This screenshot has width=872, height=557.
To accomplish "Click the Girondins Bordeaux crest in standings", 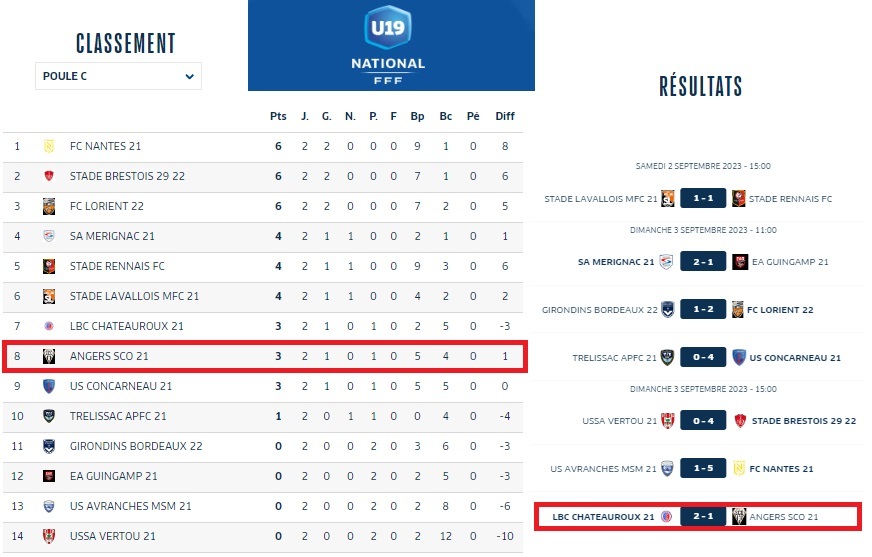I will click(x=48, y=446).
